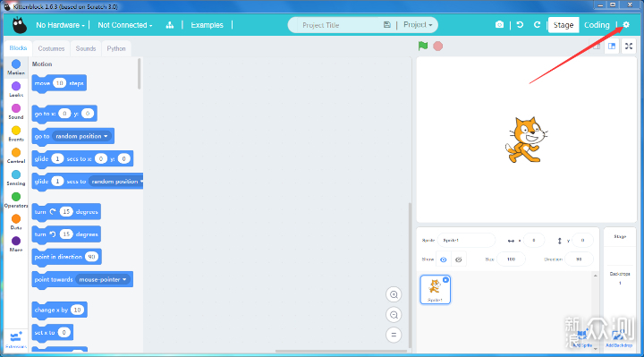Open settings via the gear icon
The height and width of the screenshot is (357, 644).
coord(626,25)
